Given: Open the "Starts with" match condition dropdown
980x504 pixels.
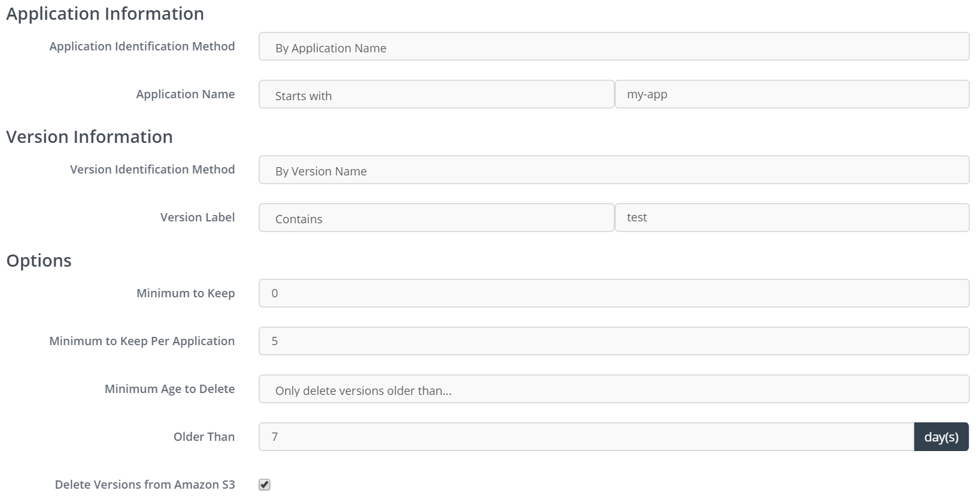Looking at the screenshot, I should 436,94.
